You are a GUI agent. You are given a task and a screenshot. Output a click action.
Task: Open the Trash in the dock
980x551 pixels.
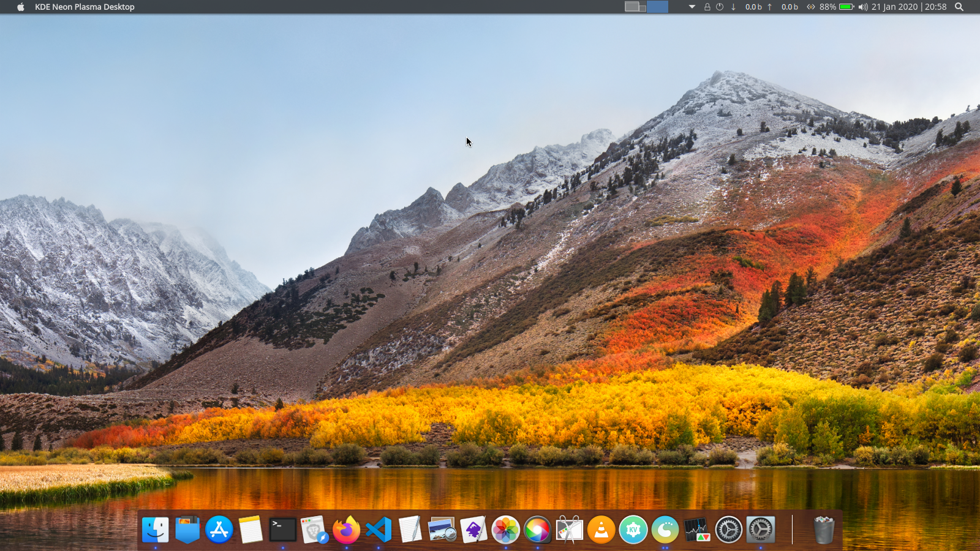[x=824, y=530]
